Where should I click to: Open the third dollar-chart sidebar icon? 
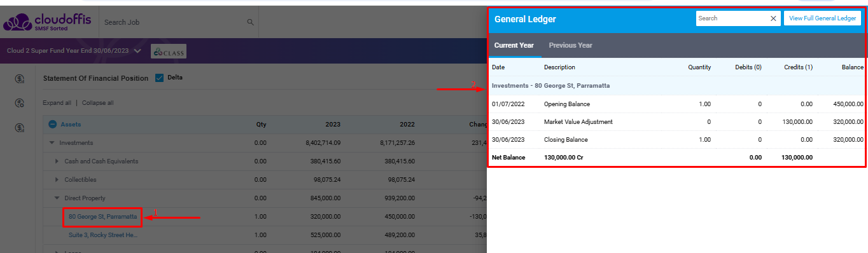point(20,128)
